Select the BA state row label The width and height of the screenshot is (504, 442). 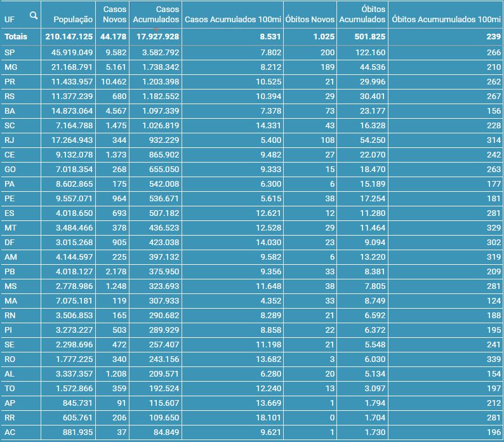(10, 110)
